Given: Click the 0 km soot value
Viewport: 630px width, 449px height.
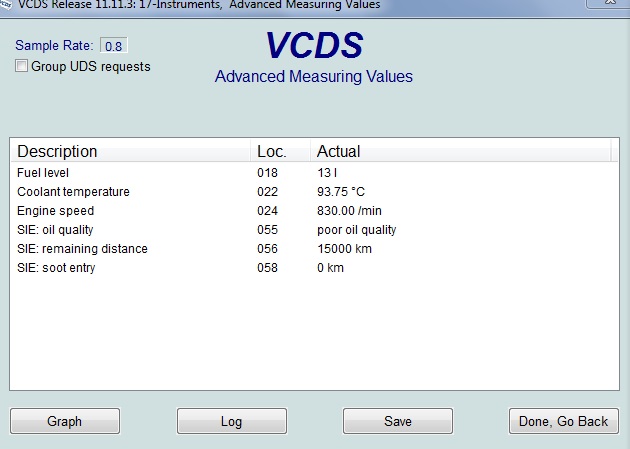Looking at the screenshot, I should pyautogui.click(x=330, y=267).
